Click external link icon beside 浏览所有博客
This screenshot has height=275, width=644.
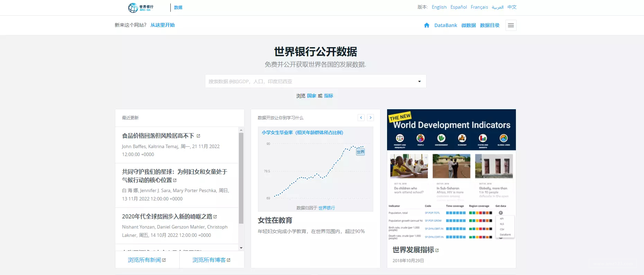coord(229,260)
